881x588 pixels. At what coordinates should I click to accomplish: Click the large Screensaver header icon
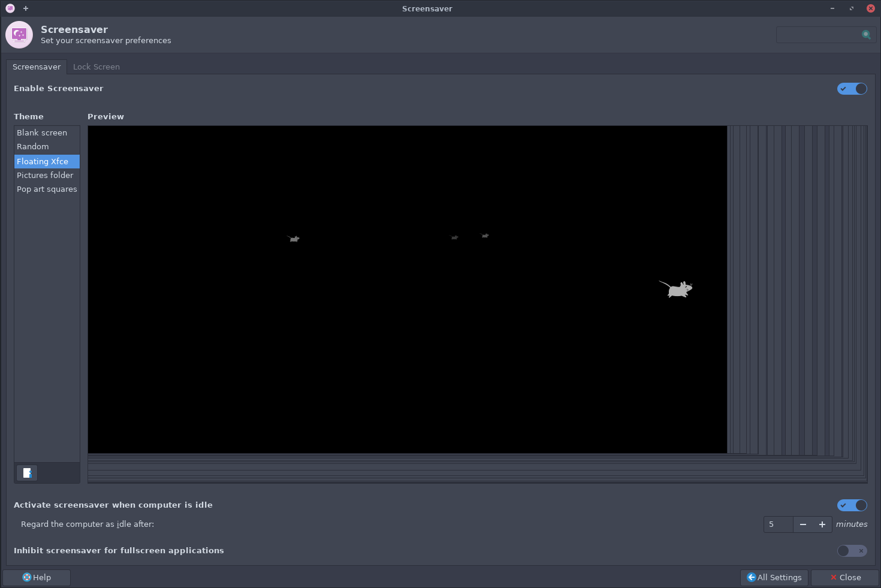[x=19, y=35]
